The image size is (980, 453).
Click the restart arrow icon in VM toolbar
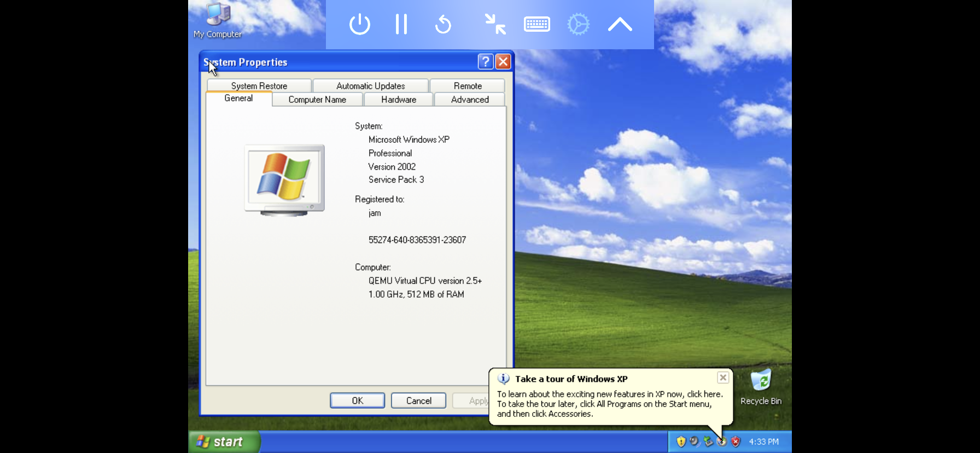(x=443, y=25)
